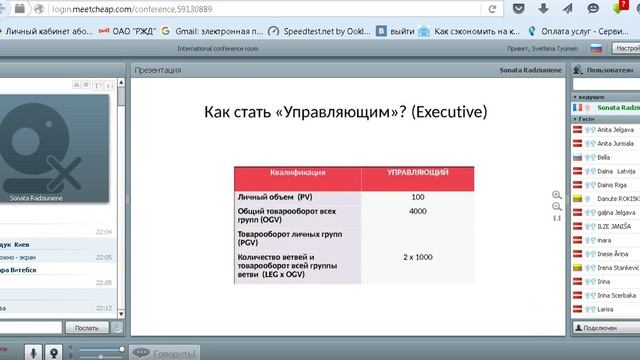
Task: Select Dainis Riga in guest list
Action: [606, 185]
